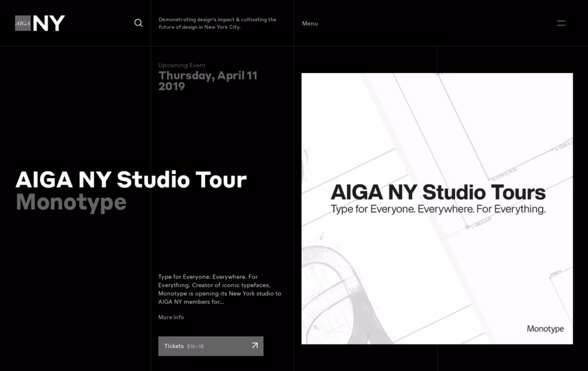
Task: Follow the More Info link
Action: click(171, 317)
